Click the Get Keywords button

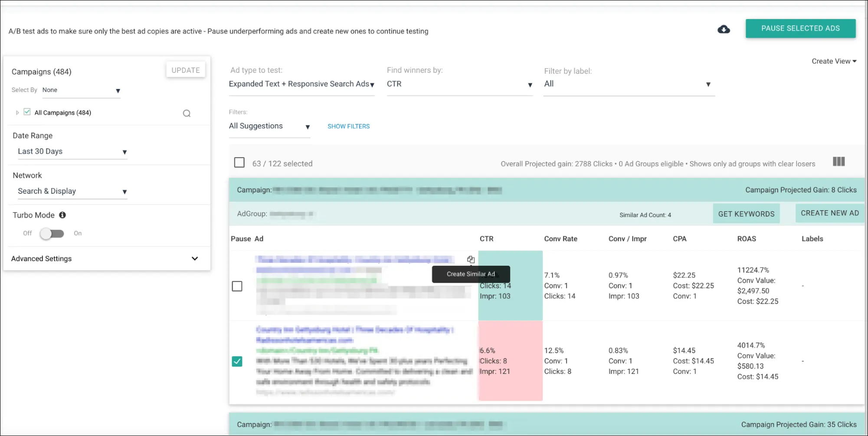pos(746,214)
